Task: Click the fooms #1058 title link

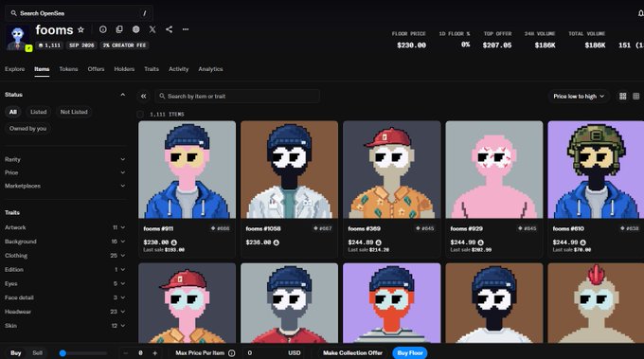Action: (x=263, y=228)
